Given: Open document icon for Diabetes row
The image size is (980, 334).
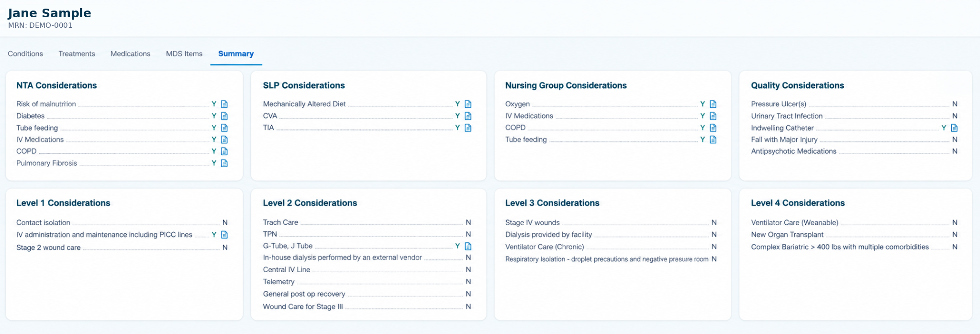Looking at the screenshot, I should 224,116.
